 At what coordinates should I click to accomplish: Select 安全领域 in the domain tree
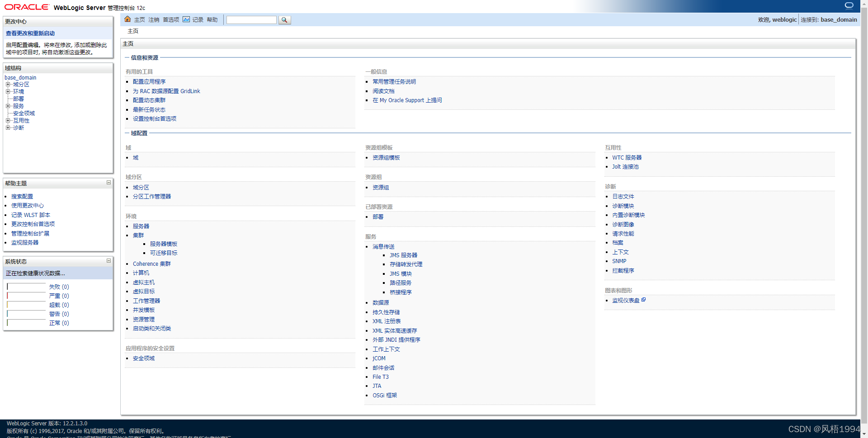24,113
